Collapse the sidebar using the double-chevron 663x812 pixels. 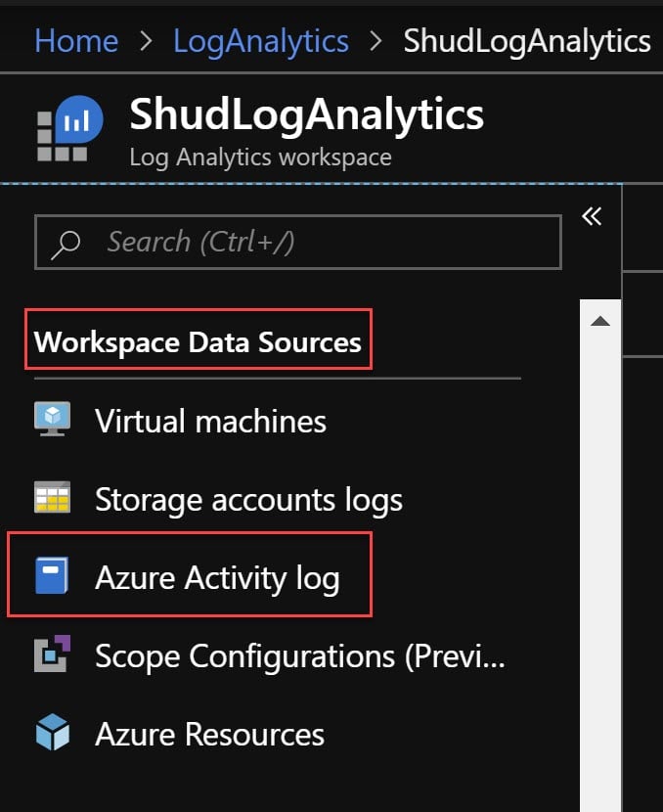(592, 216)
